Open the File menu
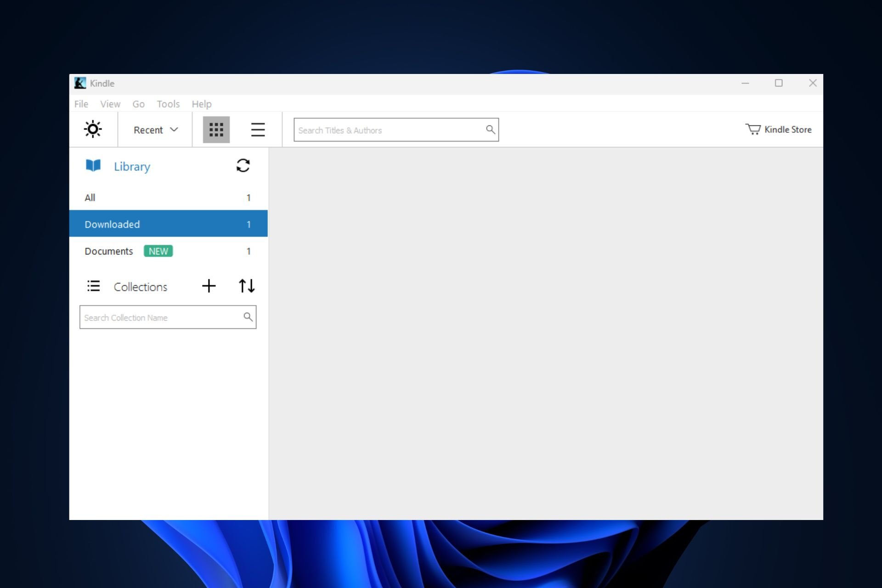 (x=81, y=104)
